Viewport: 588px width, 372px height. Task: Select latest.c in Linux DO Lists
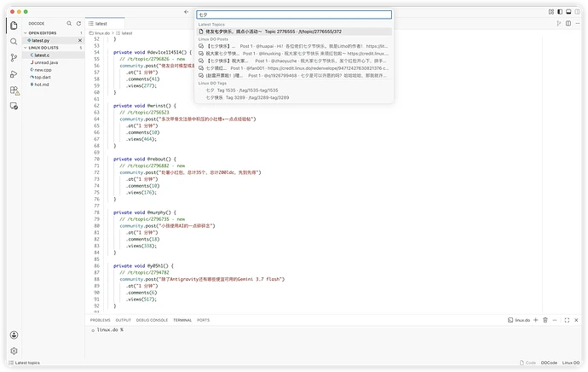coord(53,55)
